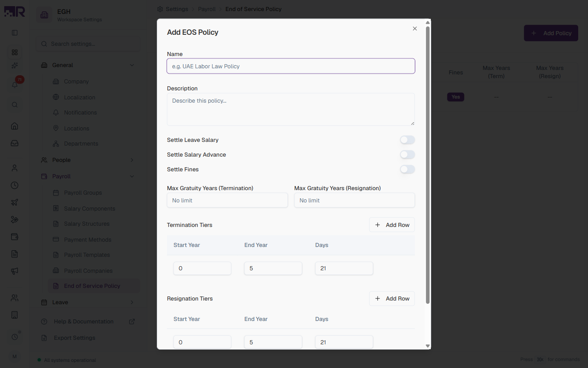The image size is (588, 368).
Task: Click Max Gratuity Years (Termination) field
Action: click(x=227, y=200)
